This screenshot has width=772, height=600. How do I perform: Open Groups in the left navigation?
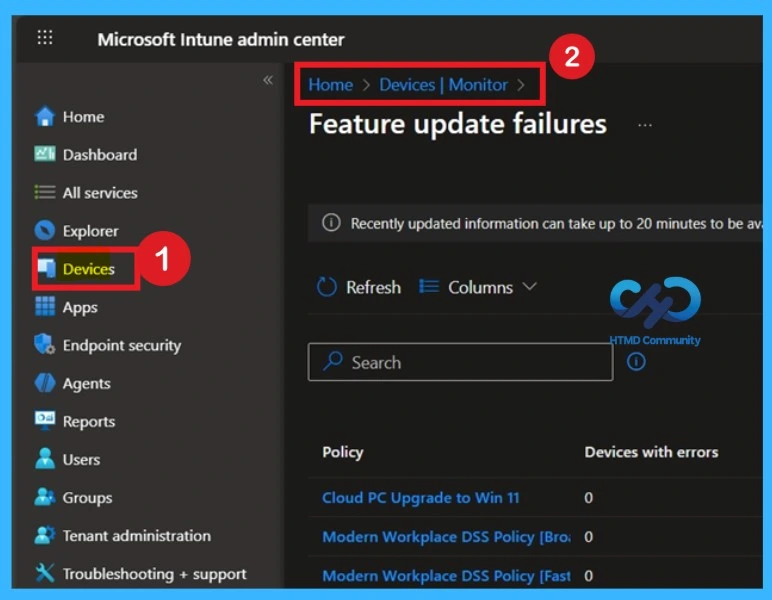tap(88, 498)
